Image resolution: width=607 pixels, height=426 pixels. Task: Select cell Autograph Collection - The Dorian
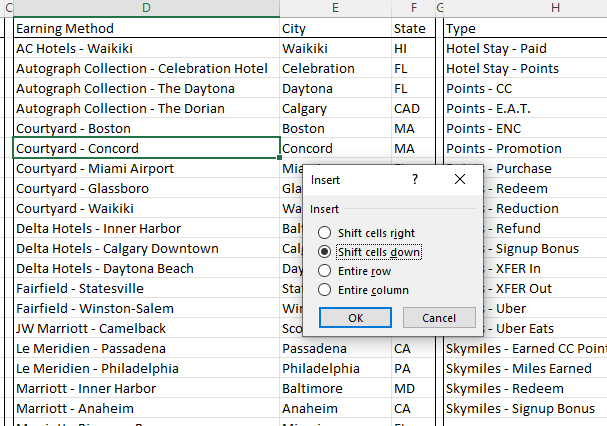tap(146, 108)
